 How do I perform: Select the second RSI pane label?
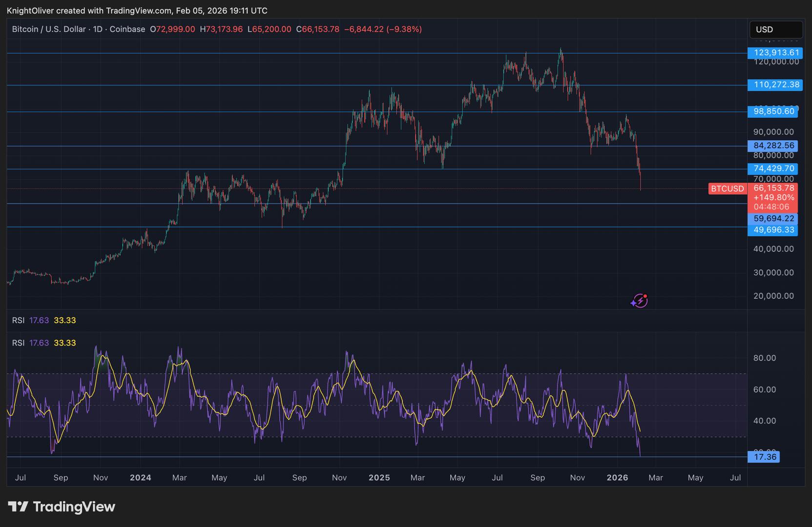pos(19,343)
